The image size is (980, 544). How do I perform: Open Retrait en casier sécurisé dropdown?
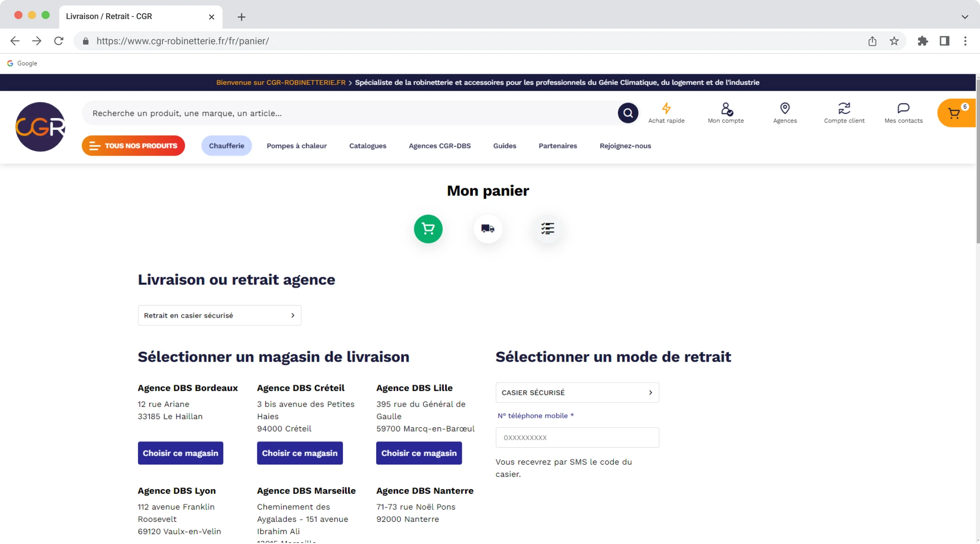(220, 315)
